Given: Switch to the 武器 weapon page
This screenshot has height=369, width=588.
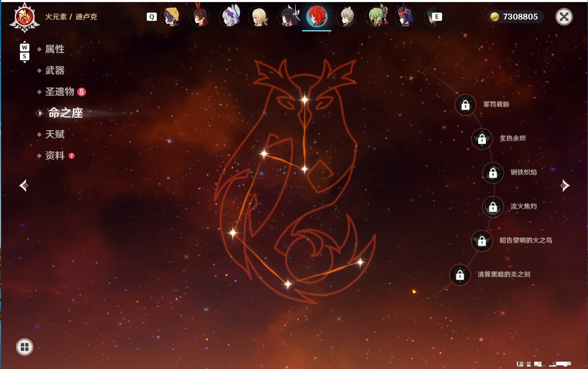Looking at the screenshot, I should (x=55, y=71).
